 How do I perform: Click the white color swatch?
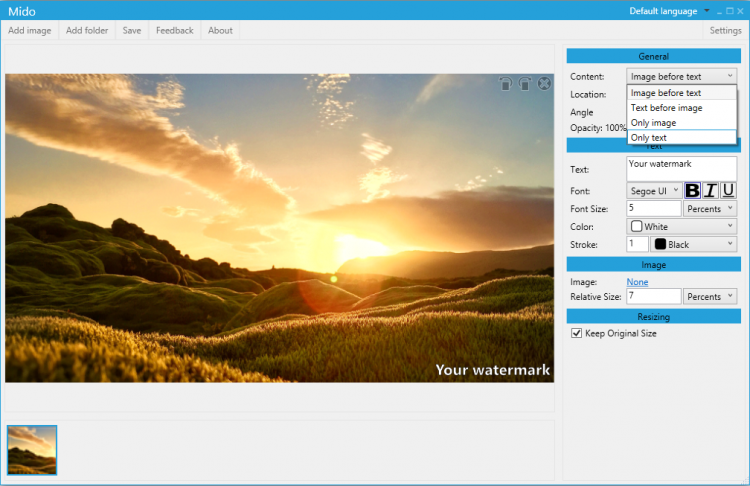(x=636, y=226)
